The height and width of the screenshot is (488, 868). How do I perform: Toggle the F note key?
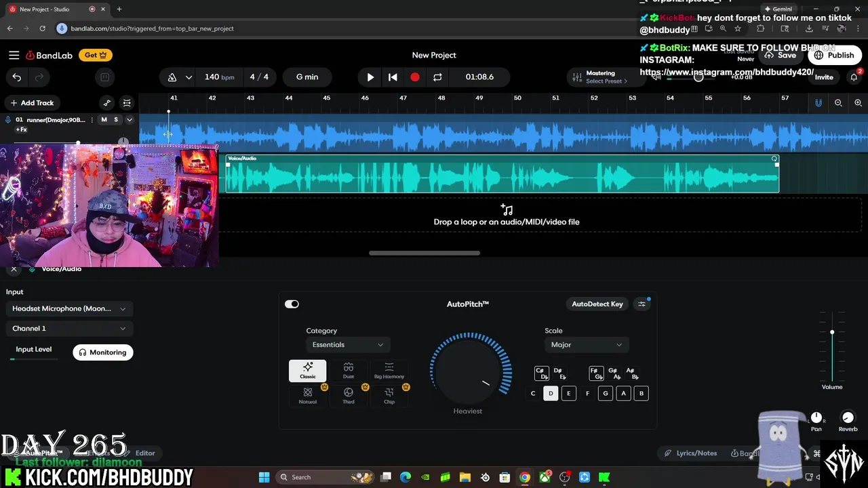click(587, 394)
